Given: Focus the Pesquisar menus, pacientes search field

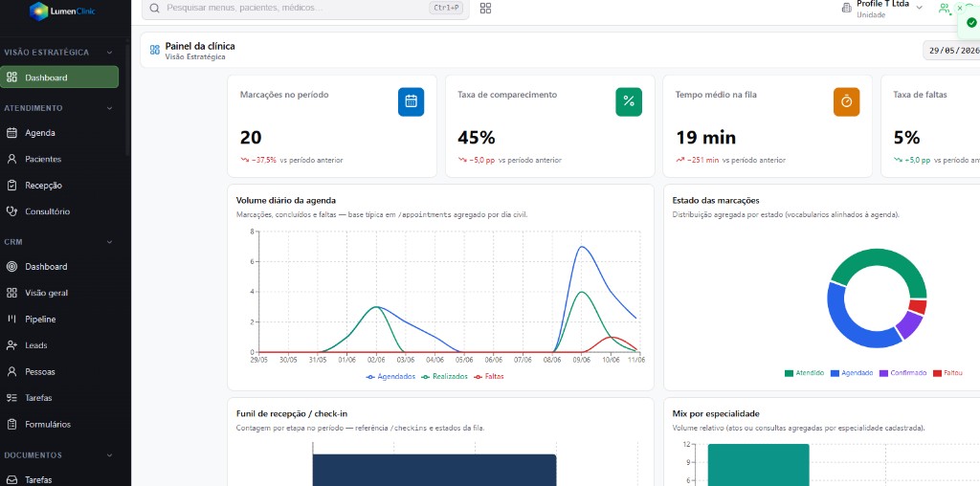Looking at the screenshot, I should pyautogui.click(x=305, y=8).
